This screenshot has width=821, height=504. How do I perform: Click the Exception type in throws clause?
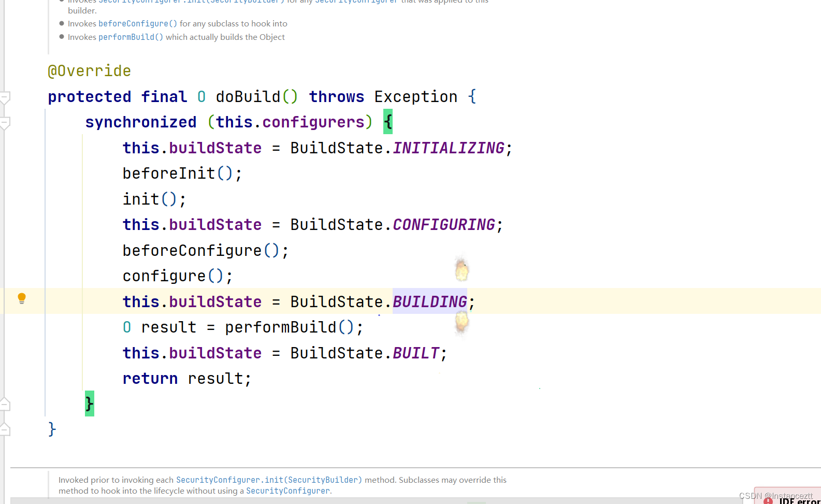tap(416, 97)
